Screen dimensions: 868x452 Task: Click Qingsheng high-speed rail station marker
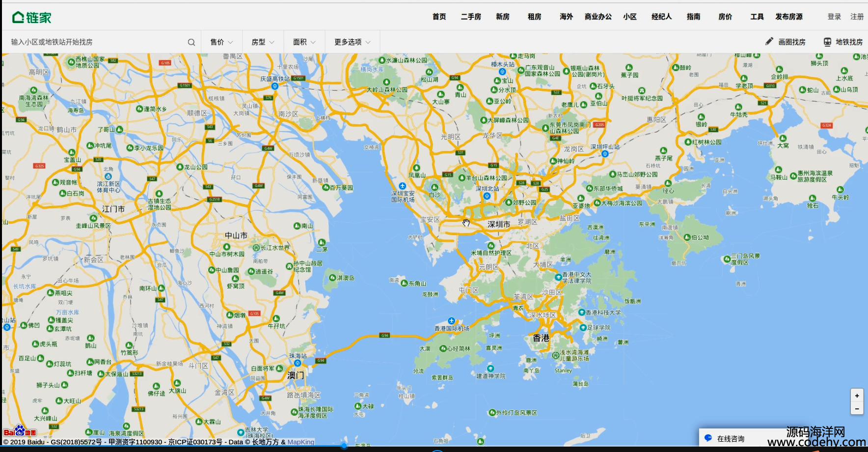[274, 86]
